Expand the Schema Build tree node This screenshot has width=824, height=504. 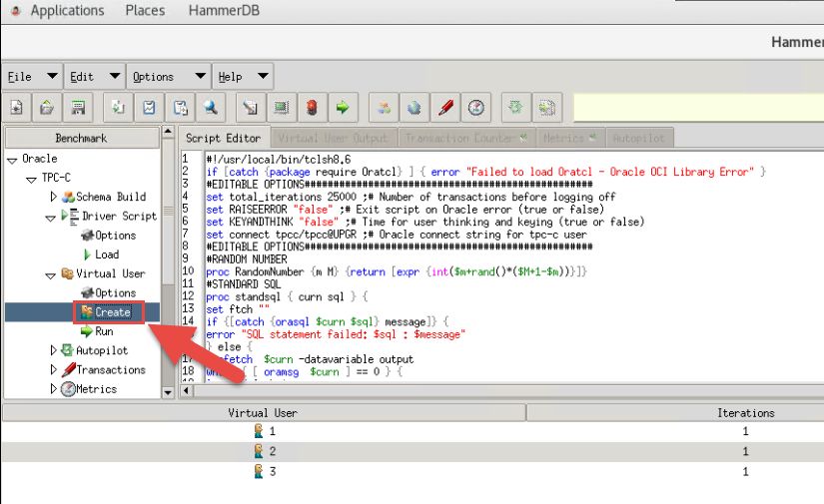pos(54,198)
